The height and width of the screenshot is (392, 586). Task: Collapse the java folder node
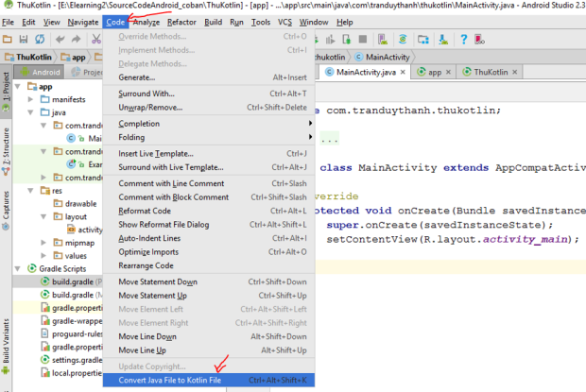coord(30,112)
